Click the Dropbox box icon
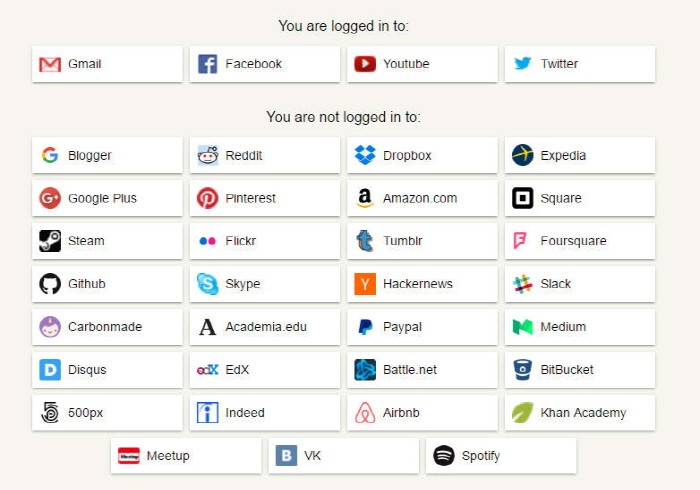The height and width of the screenshot is (490, 700). 365,155
